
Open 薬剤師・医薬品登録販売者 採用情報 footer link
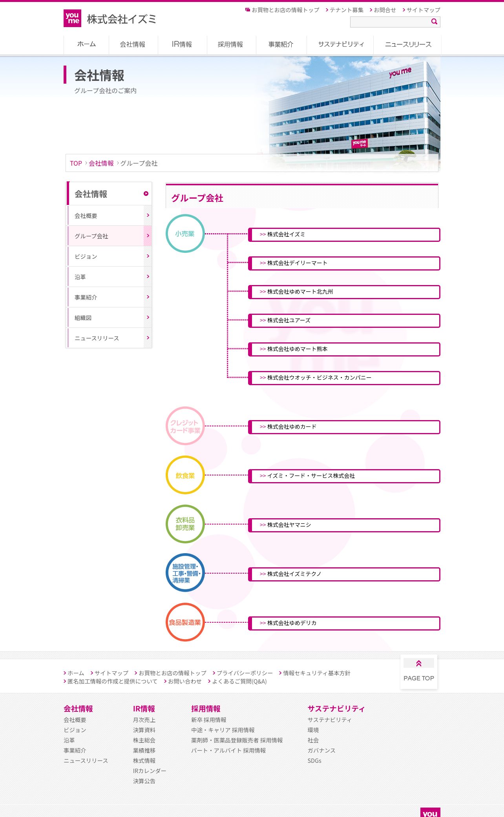click(x=237, y=740)
